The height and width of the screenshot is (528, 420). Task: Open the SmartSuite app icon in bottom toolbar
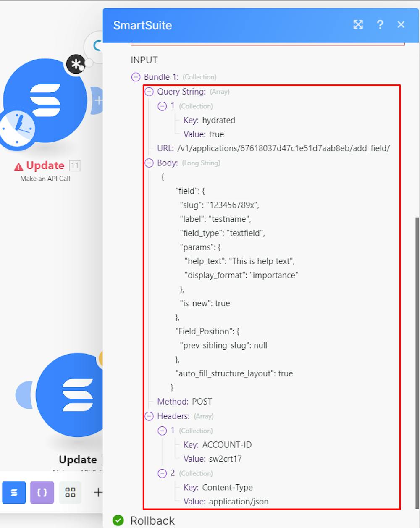coord(14,492)
